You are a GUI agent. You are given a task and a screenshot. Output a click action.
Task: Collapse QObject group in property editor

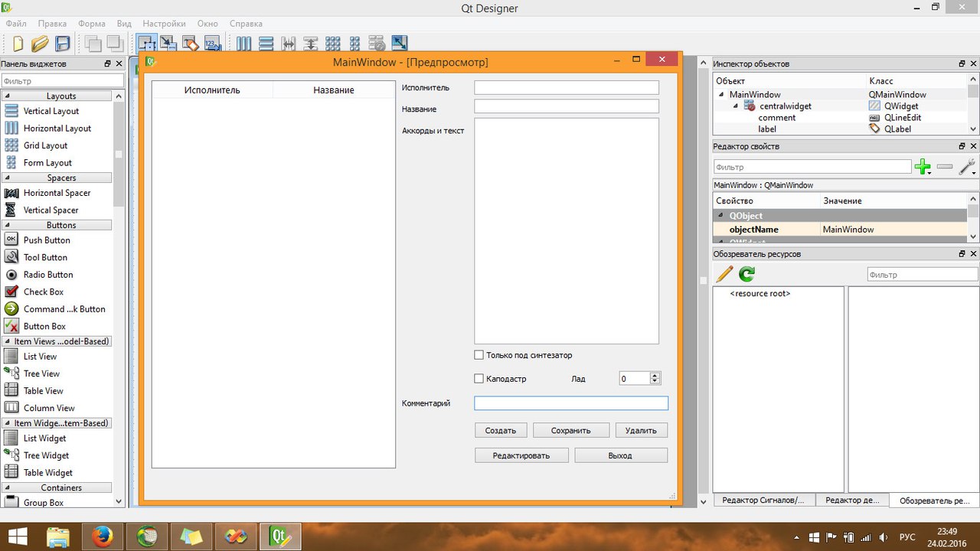721,216
